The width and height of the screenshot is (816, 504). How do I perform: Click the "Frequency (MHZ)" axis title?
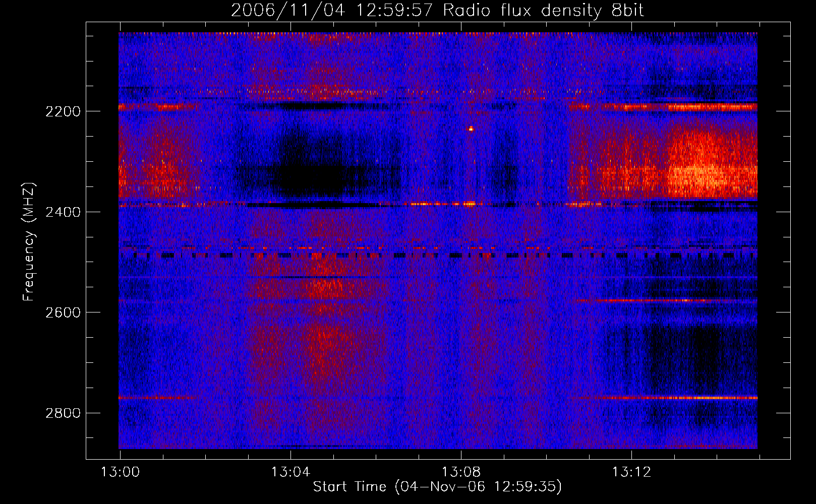tap(29, 242)
